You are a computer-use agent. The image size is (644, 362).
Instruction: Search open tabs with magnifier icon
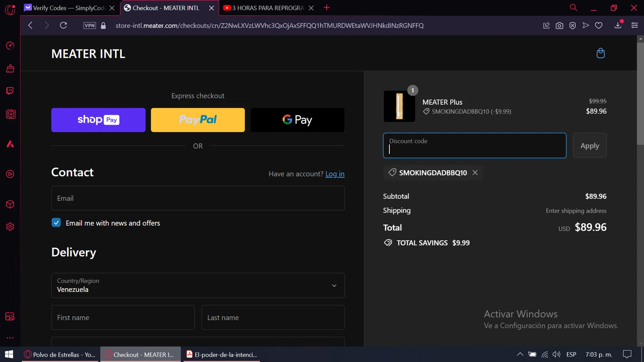pos(573,8)
